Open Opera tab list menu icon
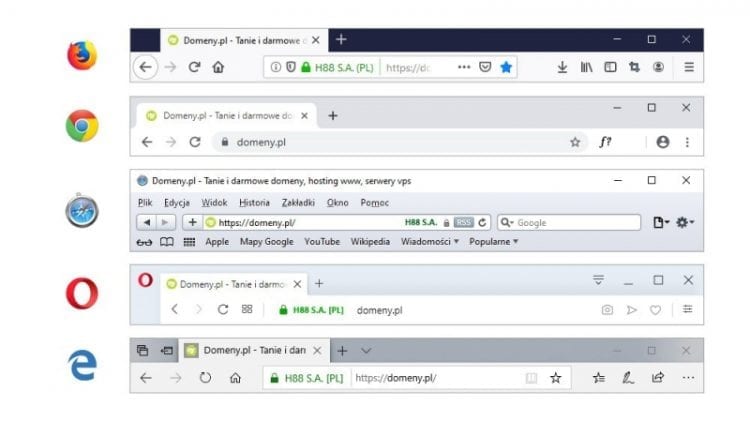The height and width of the screenshot is (421, 750). coord(598,280)
